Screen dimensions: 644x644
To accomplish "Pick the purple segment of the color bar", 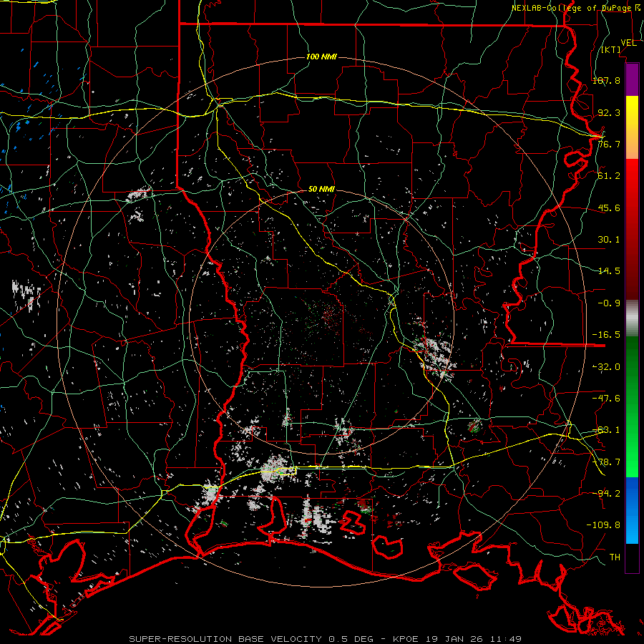I will point(632,79).
